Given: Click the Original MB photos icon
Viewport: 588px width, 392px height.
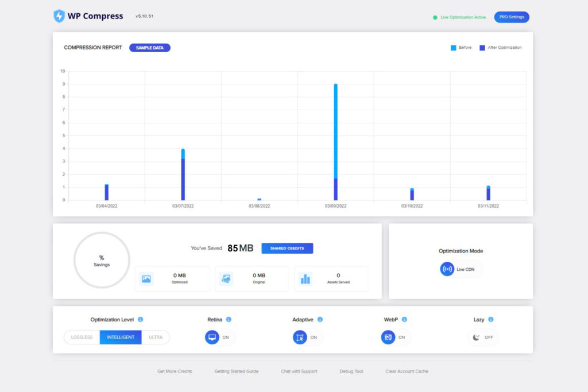Looking at the screenshot, I should coord(226,278).
